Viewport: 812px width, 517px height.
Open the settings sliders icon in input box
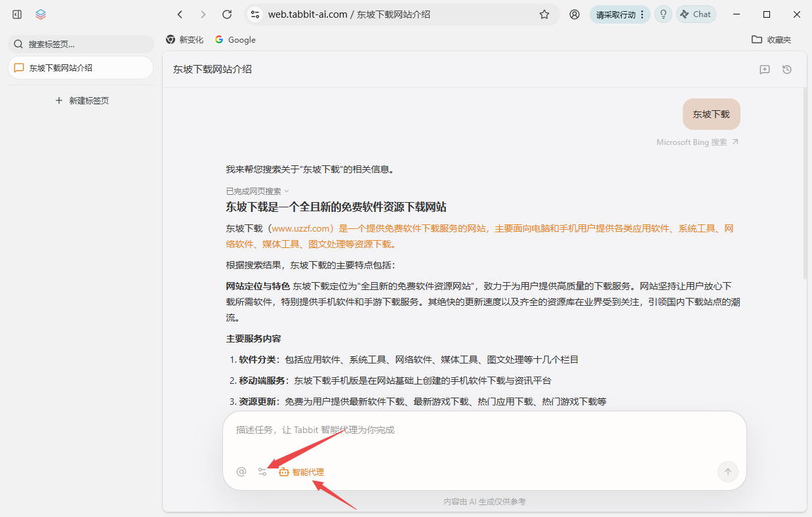[262, 472]
